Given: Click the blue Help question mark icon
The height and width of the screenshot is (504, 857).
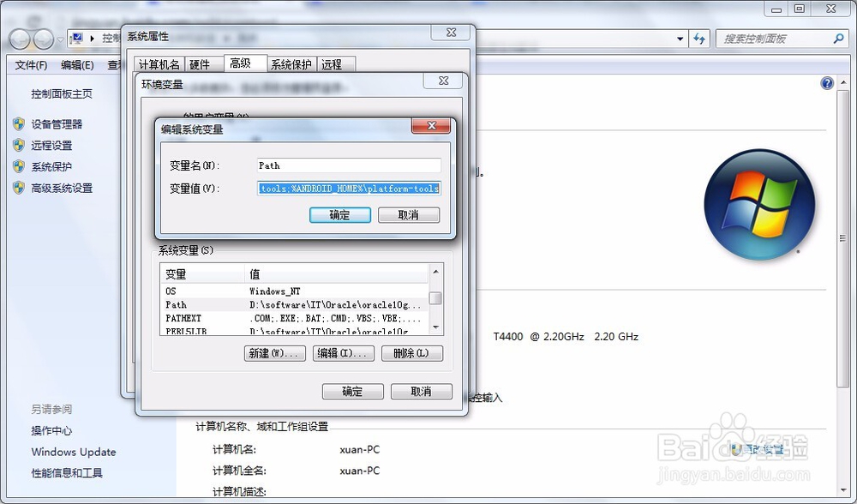Looking at the screenshot, I should coord(826,83).
